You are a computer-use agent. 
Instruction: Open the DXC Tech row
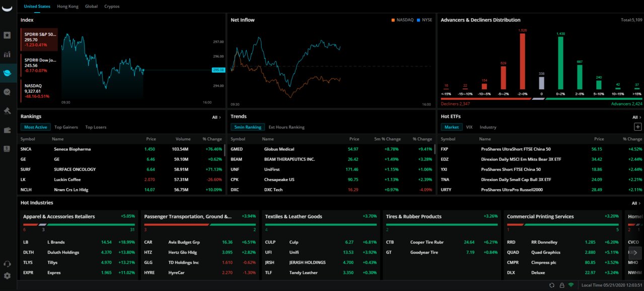[x=331, y=190]
